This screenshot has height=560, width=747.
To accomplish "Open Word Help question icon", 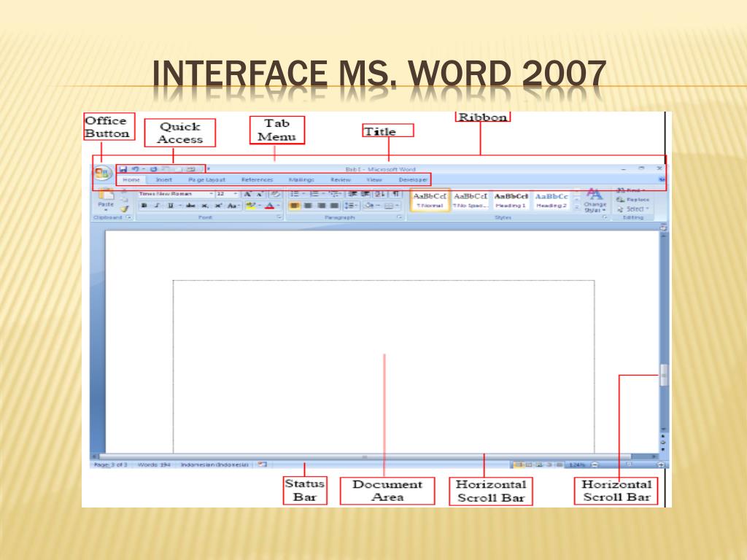I will (662, 180).
